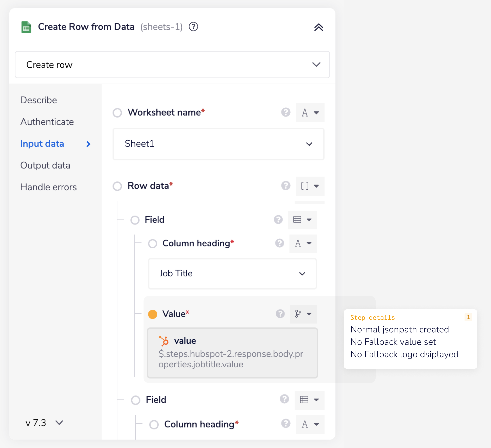Click the Google Sheets connector icon
The image size is (491, 448).
coord(26,27)
